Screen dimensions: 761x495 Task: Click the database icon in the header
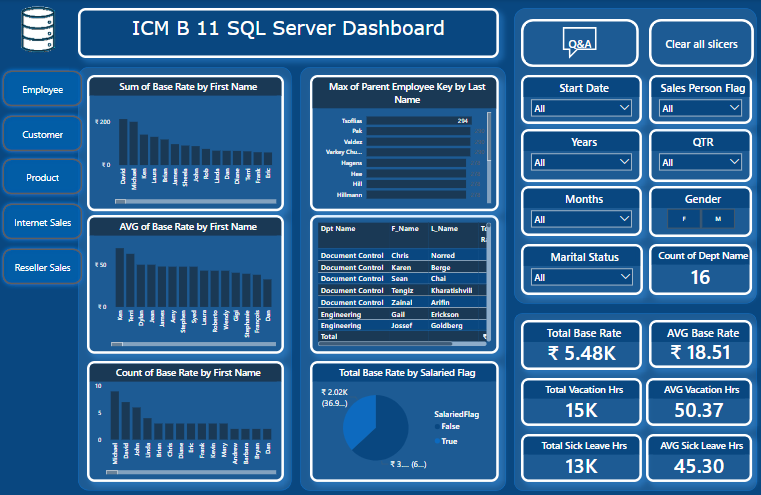click(38, 29)
